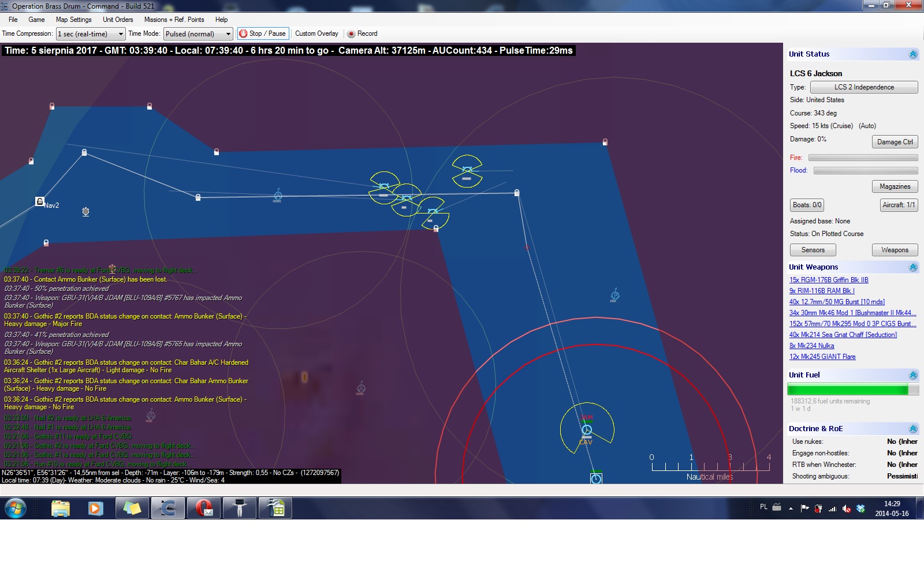Click the Shooting ambiguous Pessimistic value

[x=902, y=476]
